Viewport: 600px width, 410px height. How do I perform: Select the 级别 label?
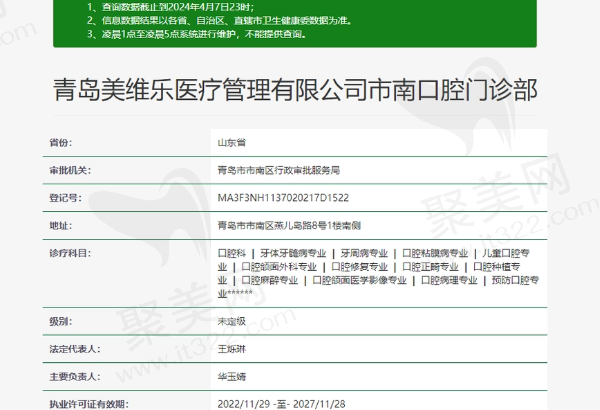pyautogui.click(x=60, y=321)
